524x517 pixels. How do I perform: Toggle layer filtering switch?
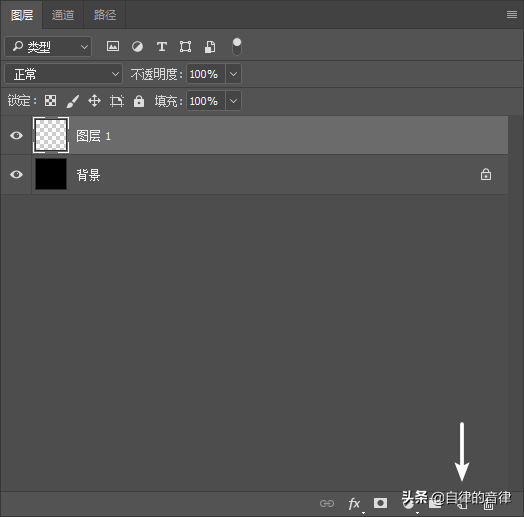pyautogui.click(x=237, y=46)
